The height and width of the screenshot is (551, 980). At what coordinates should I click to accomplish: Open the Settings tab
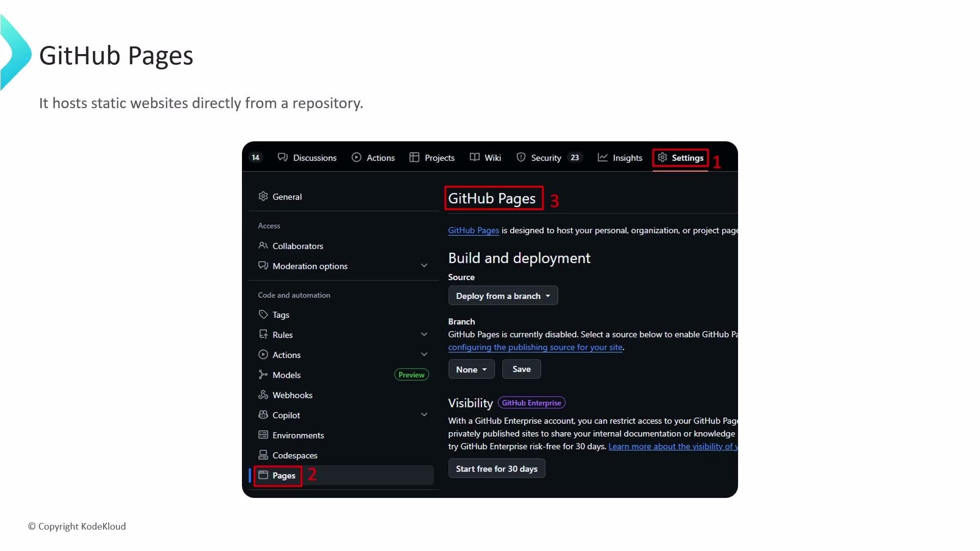click(x=680, y=158)
